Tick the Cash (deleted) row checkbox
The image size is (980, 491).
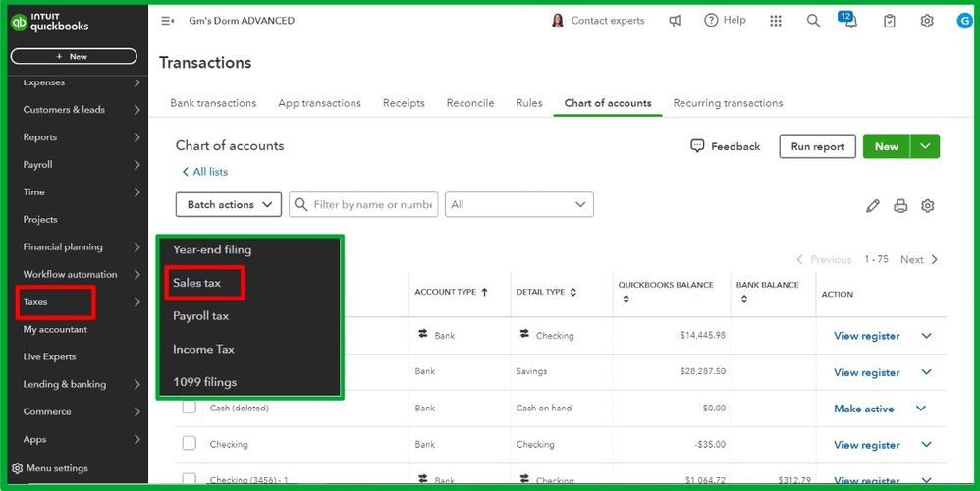189,408
